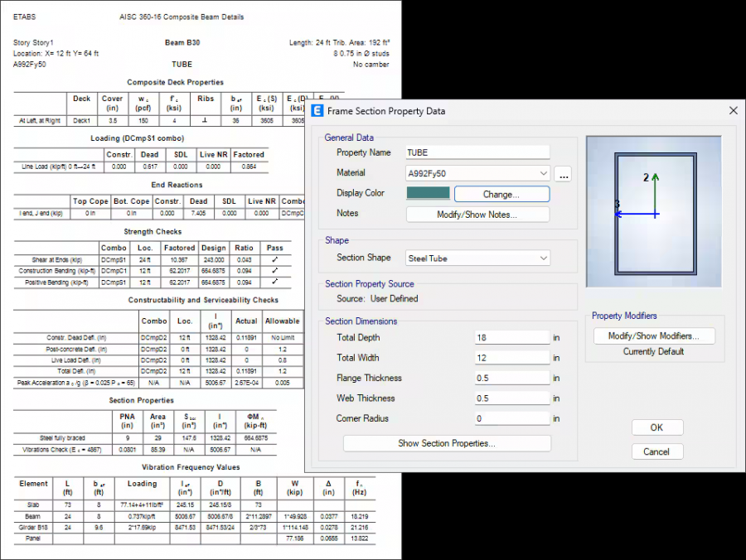Click the ellipsis button beside Material
746x560 pixels.
[x=564, y=174]
